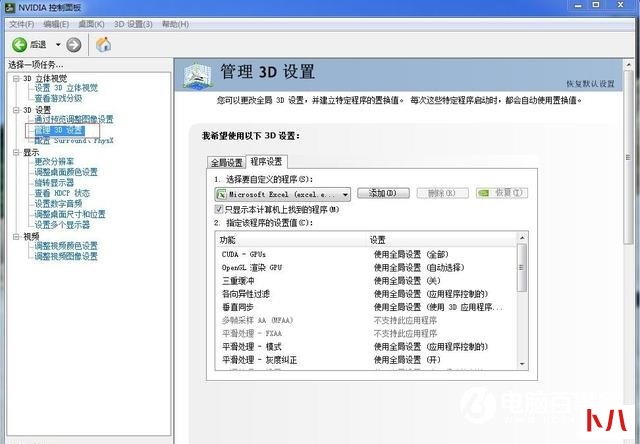Minimize the NVIDIA control panel window
This screenshot has width=640, height=444.
tap(578, 5)
